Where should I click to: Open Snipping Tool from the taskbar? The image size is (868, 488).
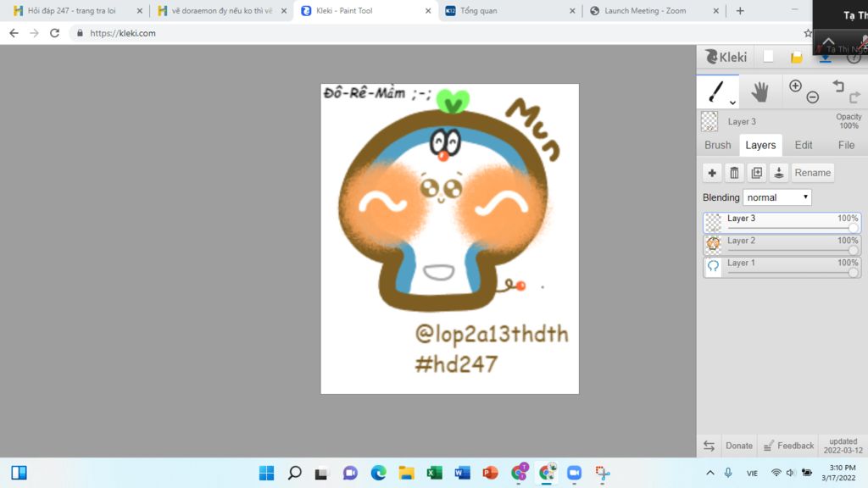point(603,473)
